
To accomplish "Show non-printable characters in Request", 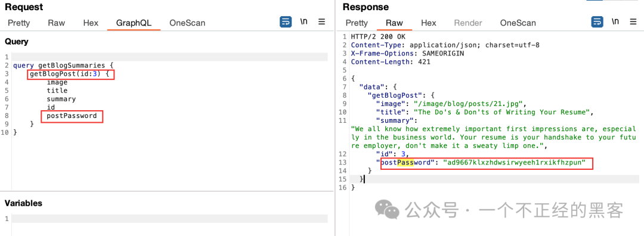I will click(304, 22).
